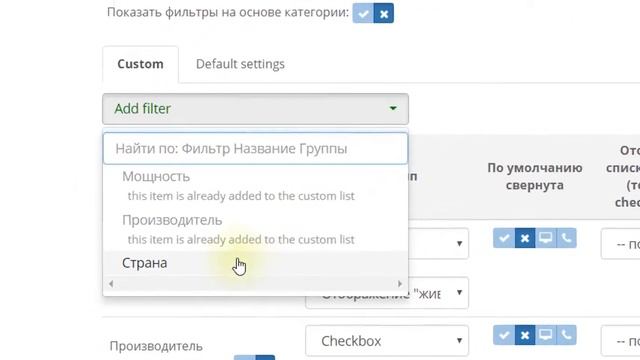Set first filter row X not collapsed
Image resolution: width=640 pixels, height=360 pixels.
coord(525,238)
